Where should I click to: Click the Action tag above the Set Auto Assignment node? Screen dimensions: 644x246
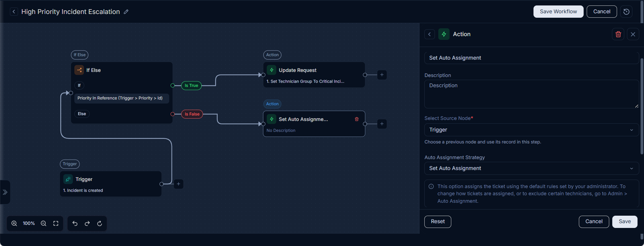tap(272, 104)
